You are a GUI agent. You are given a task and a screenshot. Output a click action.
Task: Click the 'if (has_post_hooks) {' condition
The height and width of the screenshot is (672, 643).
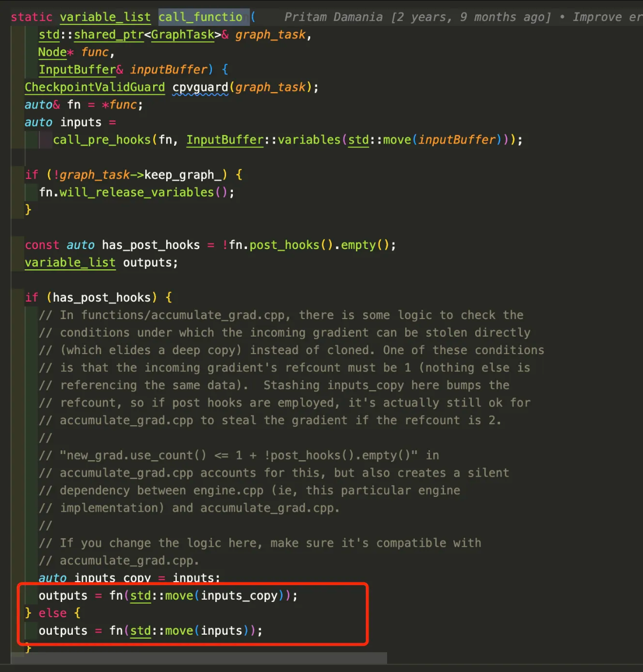coord(98,298)
